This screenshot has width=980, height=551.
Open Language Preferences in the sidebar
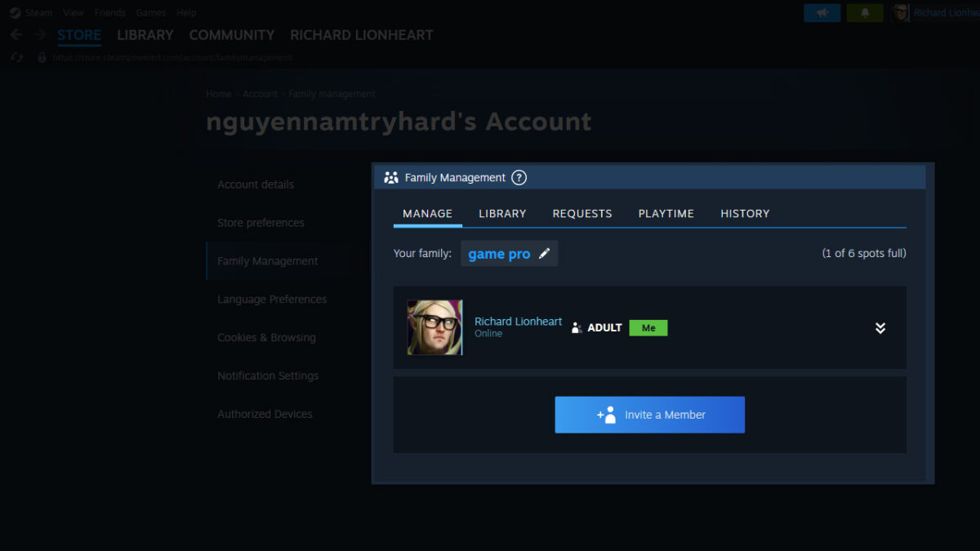(x=272, y=300)
